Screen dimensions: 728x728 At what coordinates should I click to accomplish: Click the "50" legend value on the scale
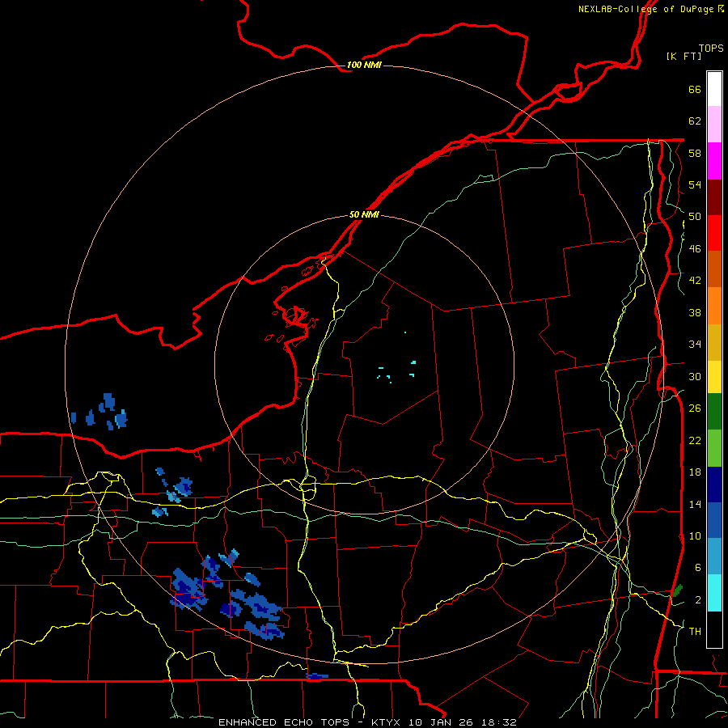695,217
